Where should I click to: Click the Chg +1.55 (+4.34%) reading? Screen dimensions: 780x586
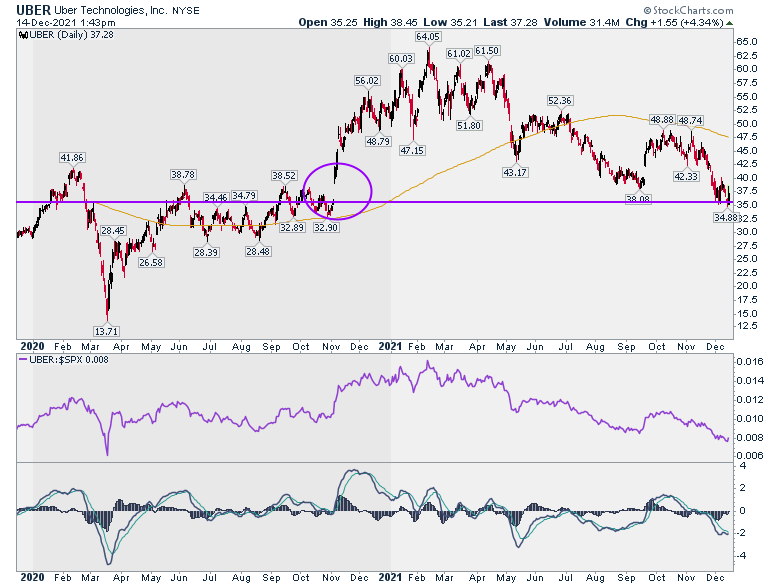point(674,22)
